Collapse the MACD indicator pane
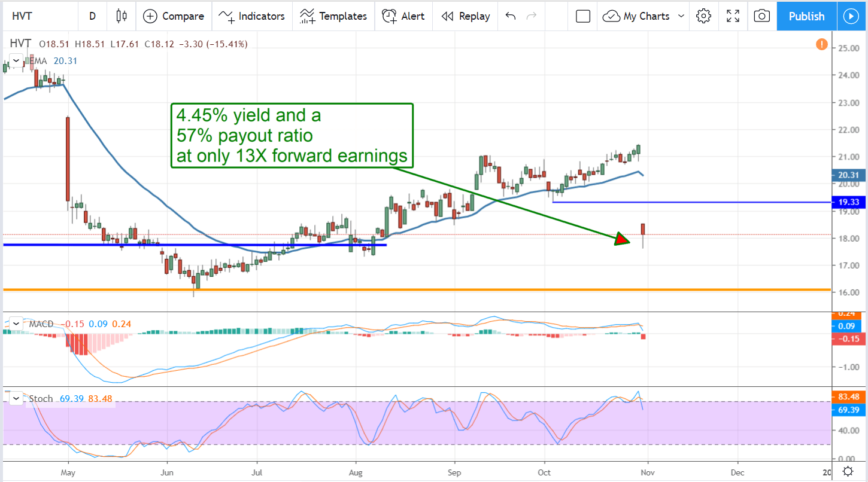 click(x=16, y=323)
